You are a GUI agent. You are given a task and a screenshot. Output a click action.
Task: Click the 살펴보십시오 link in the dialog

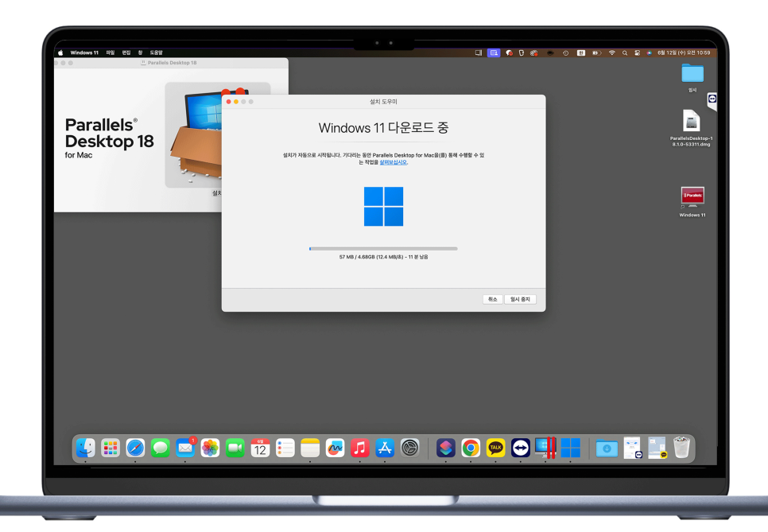(394, 162)
